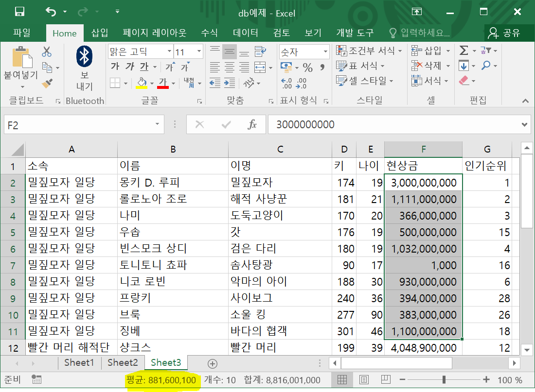Open the number format dropdown 숫자
This screenshot has height=392, width=535.
point(325,51)
